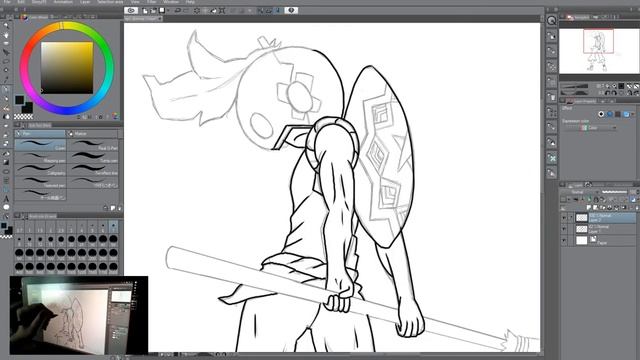Open the Clip Studio launcher icon
Screen dimensions: 640x360
(131, 10)
